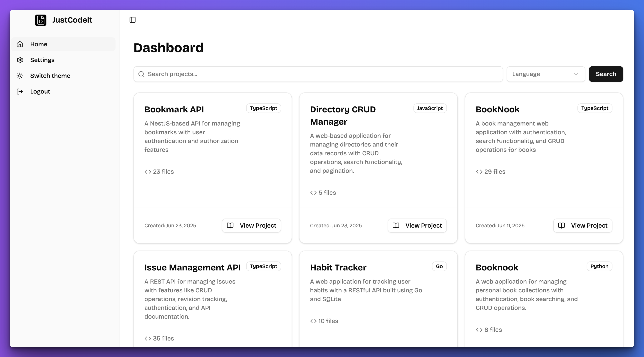
Task: Click the '5 files' label
Action: tap(327, 193)
